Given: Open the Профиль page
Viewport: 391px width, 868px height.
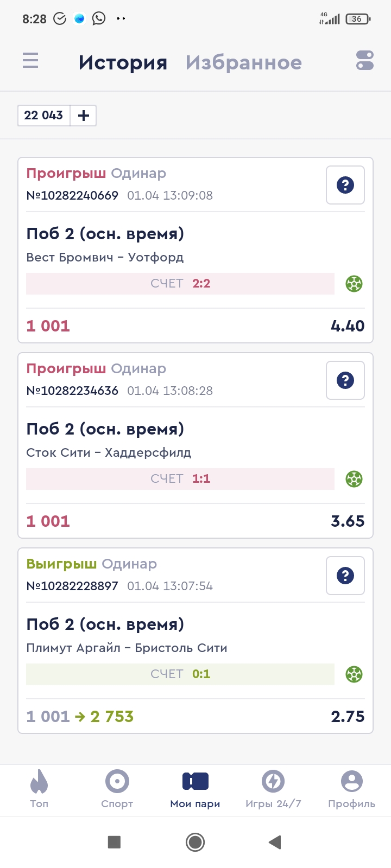Looking at the screenshot, I should pos(351,788).
